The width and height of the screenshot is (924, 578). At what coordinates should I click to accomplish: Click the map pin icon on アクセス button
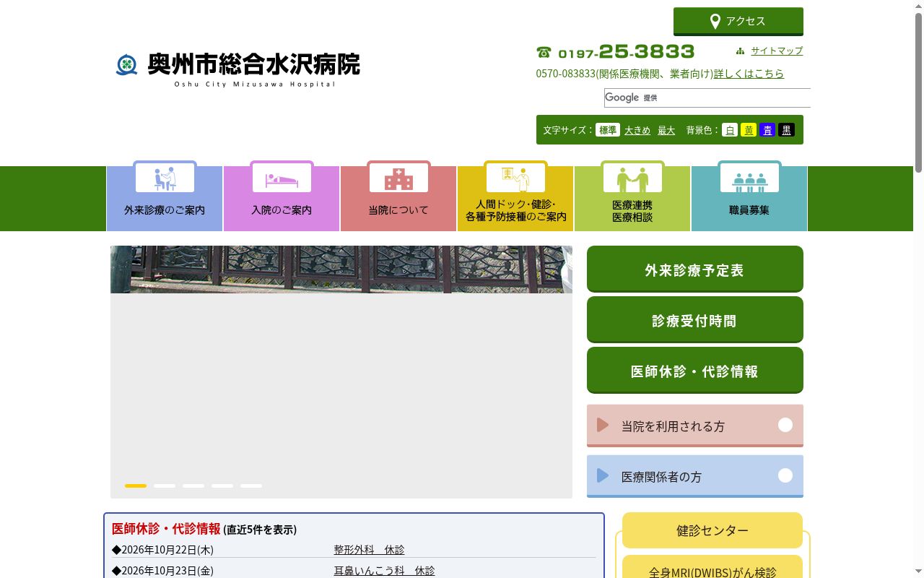(x=715, y=21)
